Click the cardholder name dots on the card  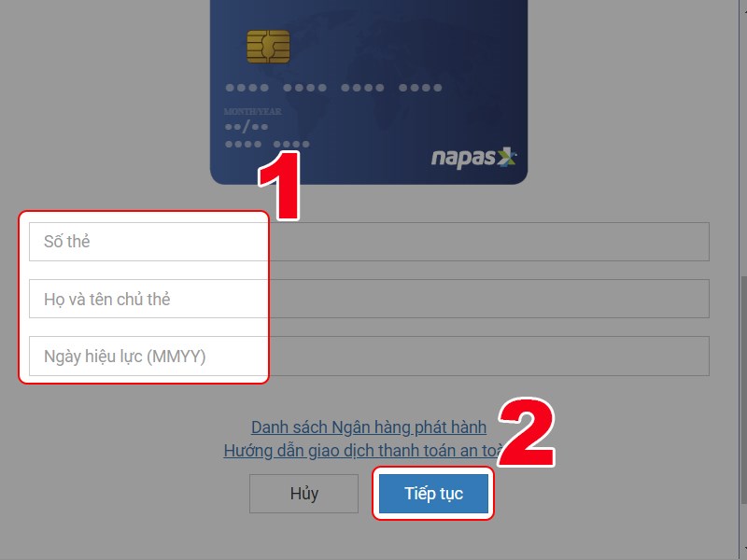click(267, 144)
